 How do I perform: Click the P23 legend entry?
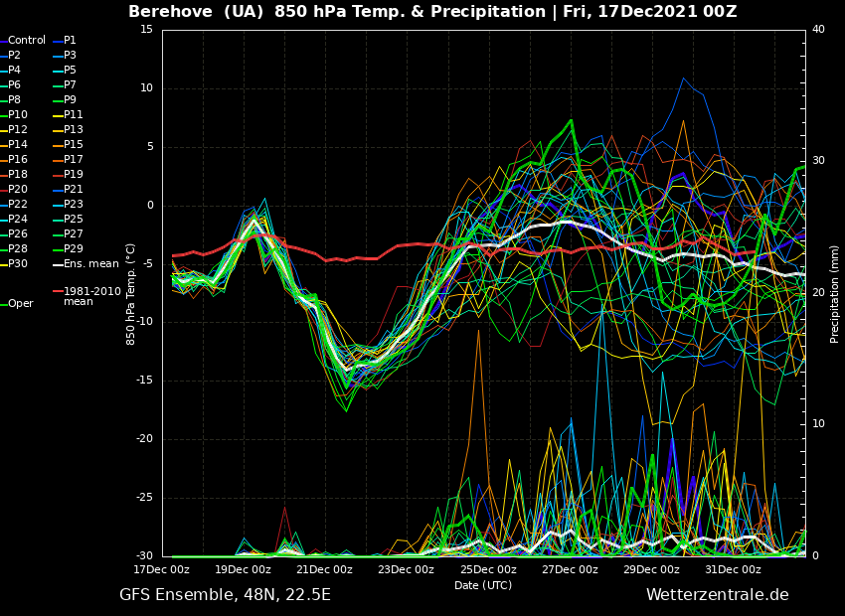tap(74, 205)
